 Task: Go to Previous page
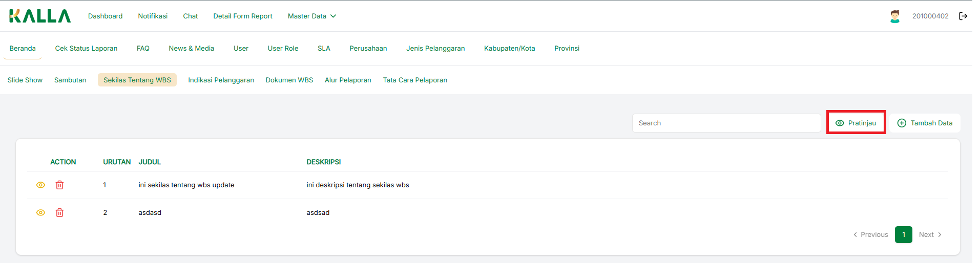(x=870, y=235)
